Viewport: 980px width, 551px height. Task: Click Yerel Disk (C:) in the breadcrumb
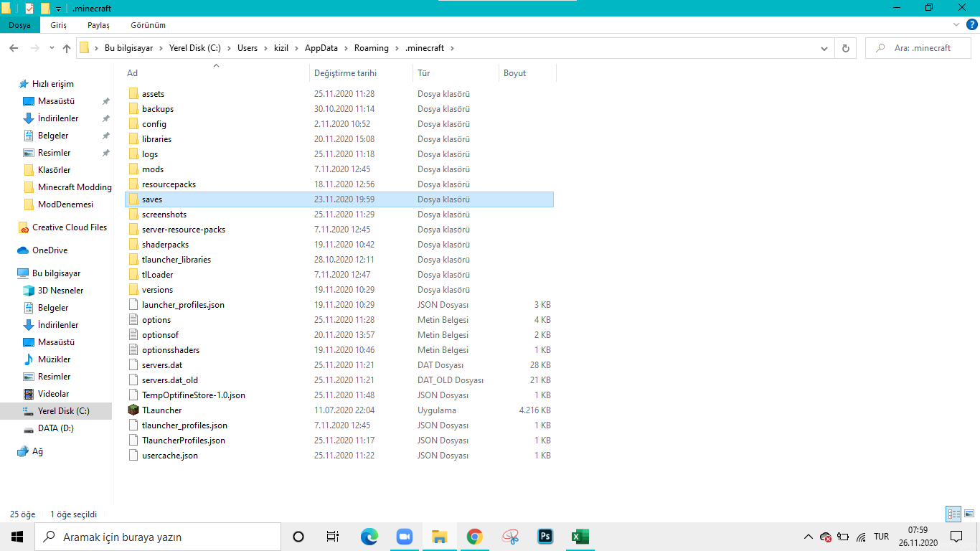196,48
